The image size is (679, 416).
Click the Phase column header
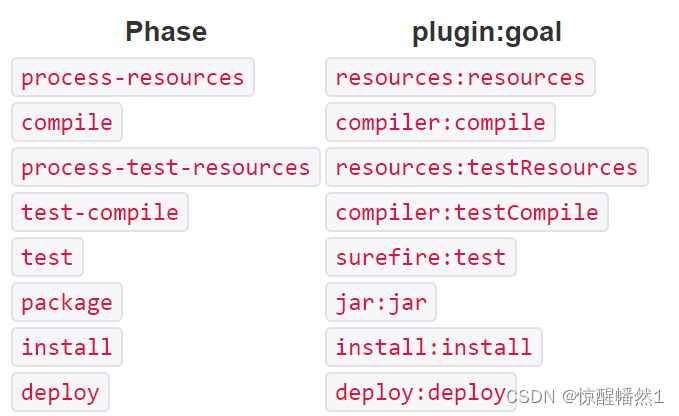point(166,32)
